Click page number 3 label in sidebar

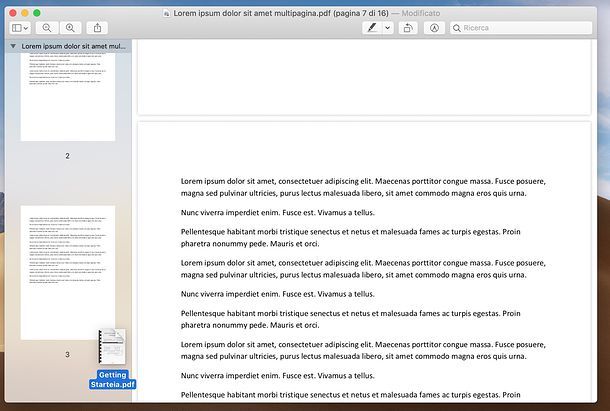67,355
